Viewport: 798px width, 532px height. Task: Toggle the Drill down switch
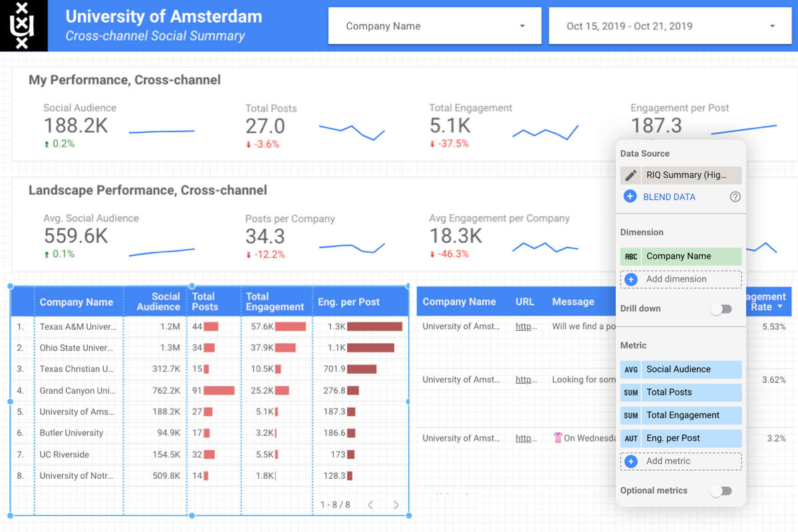(x=721, y=309)
